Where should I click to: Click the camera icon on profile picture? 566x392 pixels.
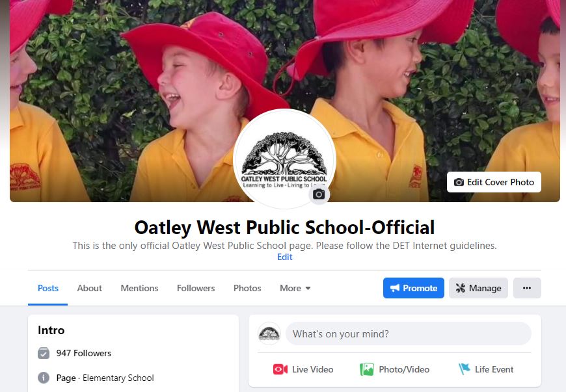click(x=319, y=195)
